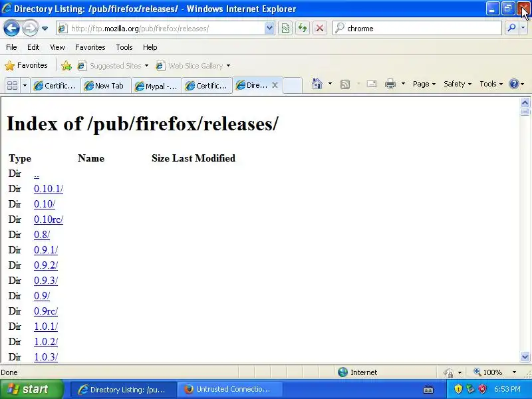The height and width of the screenshot is (399, 532).
Task: Switch to the Mypal tab
Action: tap(156, 86)
